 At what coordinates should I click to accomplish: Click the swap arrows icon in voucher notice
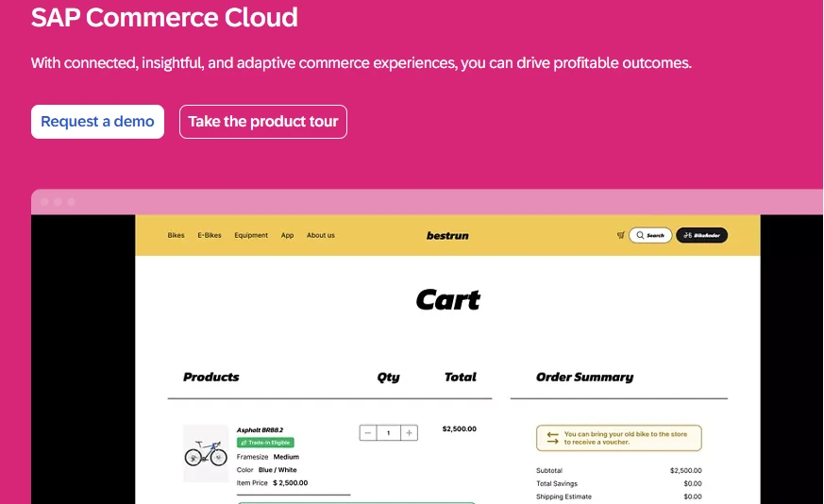(552, 438)
